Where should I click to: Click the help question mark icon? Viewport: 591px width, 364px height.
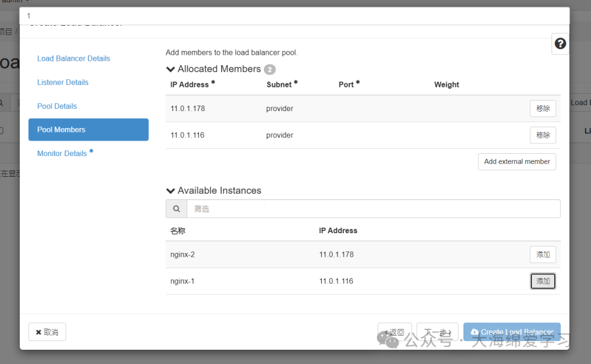(x=560, y=44)
